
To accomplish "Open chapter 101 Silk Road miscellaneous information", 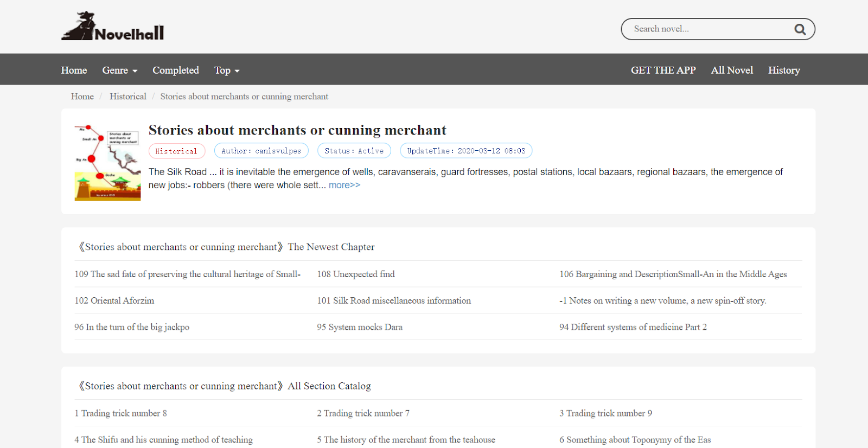I will pyautogui.click(x=394, y=301).
